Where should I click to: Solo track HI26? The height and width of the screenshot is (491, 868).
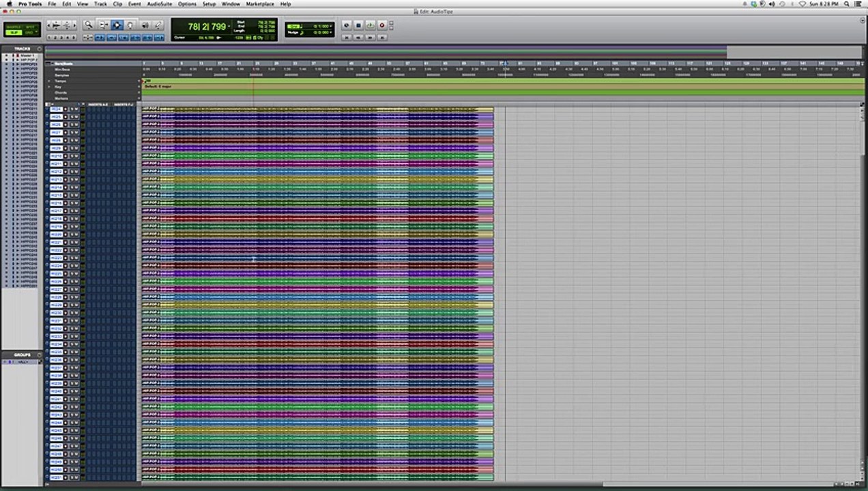coord(72,125)
